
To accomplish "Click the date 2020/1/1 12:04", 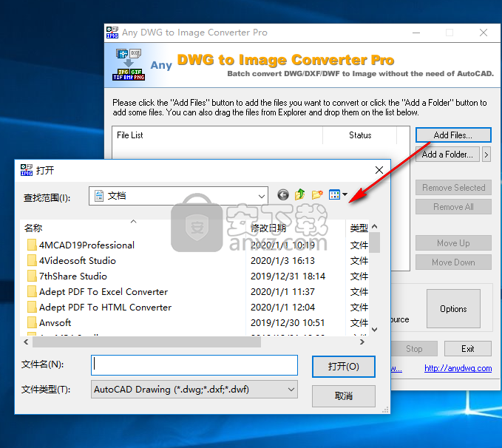I will (282, 308).
